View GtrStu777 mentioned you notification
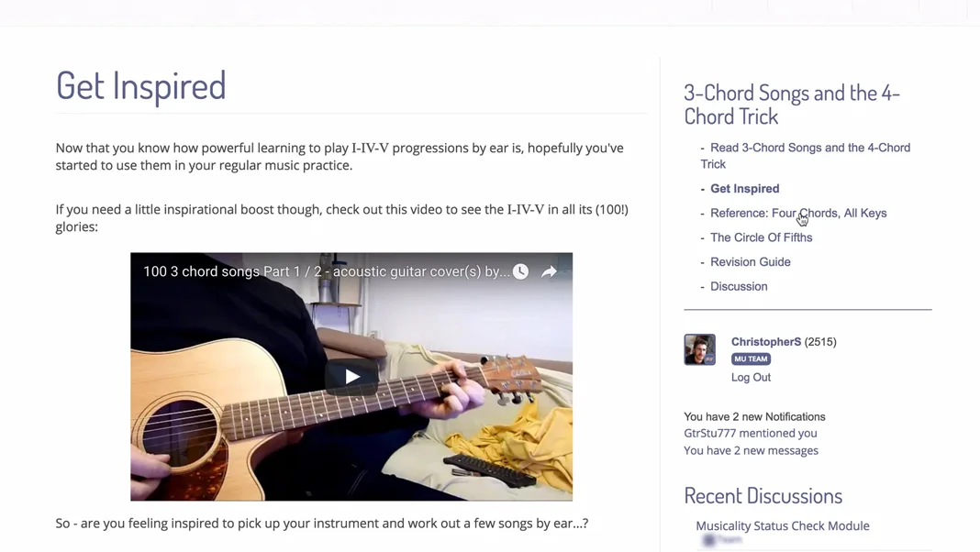Screen dimensions: 980x552 click(750, 433)
